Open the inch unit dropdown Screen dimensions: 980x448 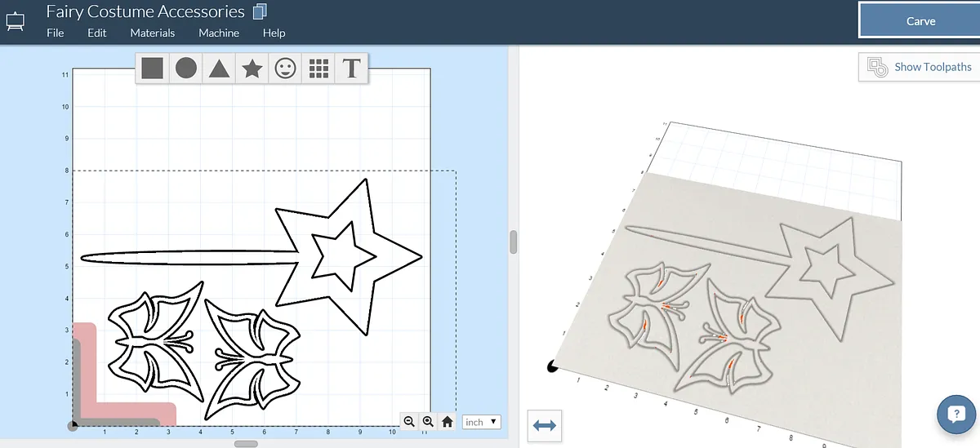click(x=481, y=422)
